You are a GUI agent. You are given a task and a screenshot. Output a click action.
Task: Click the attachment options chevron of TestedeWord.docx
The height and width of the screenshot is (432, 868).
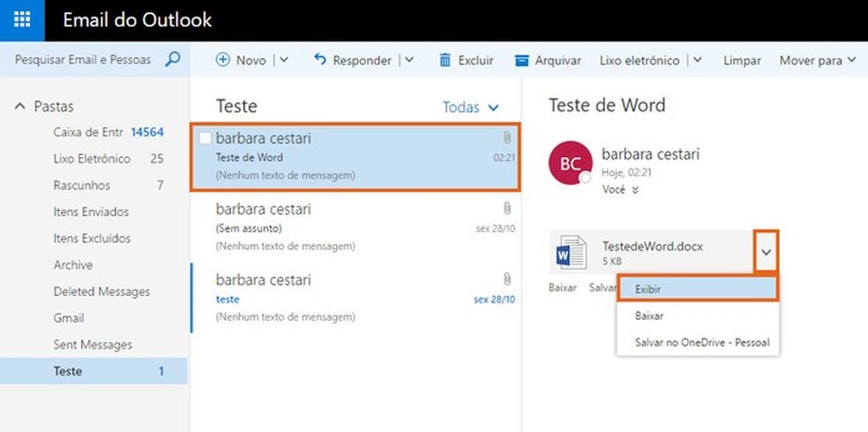pyautogui.click(x=767, y=252)
